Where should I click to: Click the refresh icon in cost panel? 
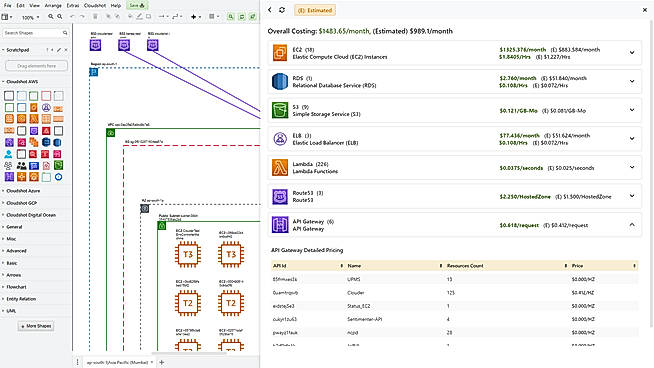pyautogui.click(x=282, y=10)
